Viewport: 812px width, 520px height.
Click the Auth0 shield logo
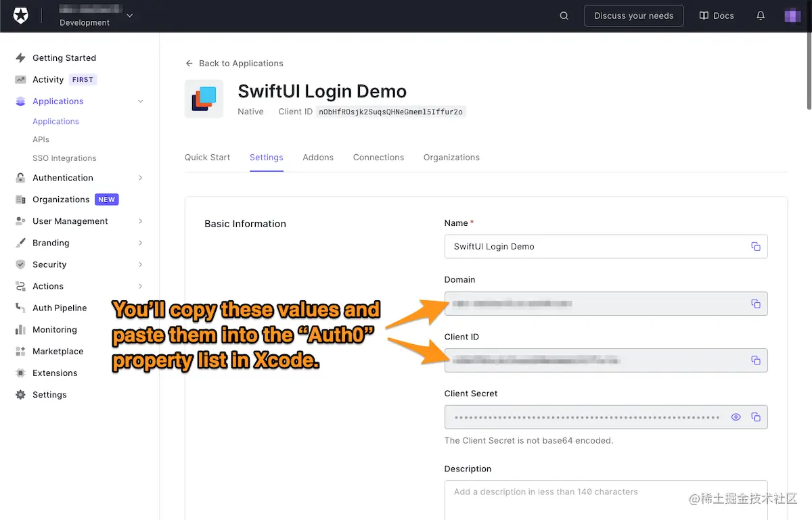21,16
